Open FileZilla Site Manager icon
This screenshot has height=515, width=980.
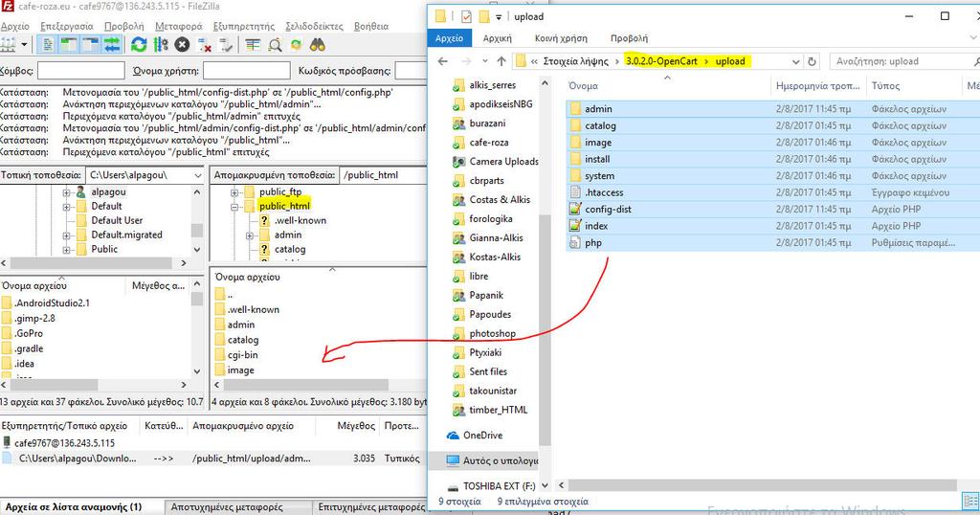(8, 44)
